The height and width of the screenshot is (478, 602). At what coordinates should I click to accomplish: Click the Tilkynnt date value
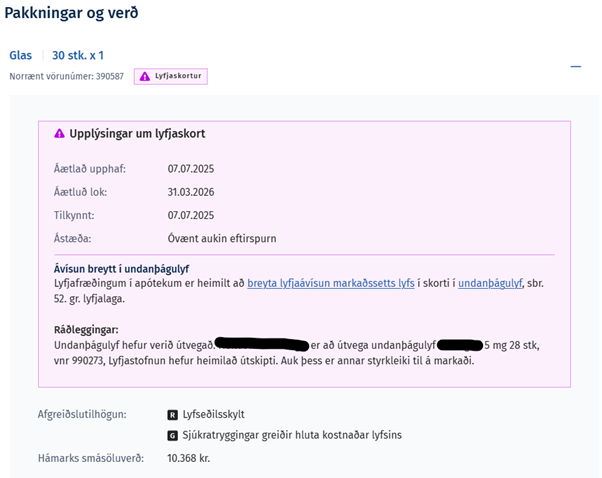191,215
